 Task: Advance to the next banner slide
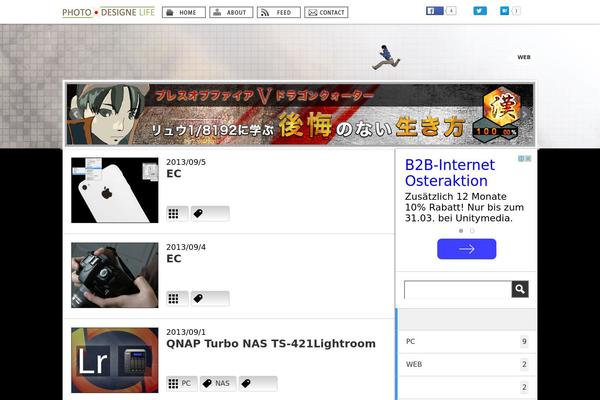(525, 114)
